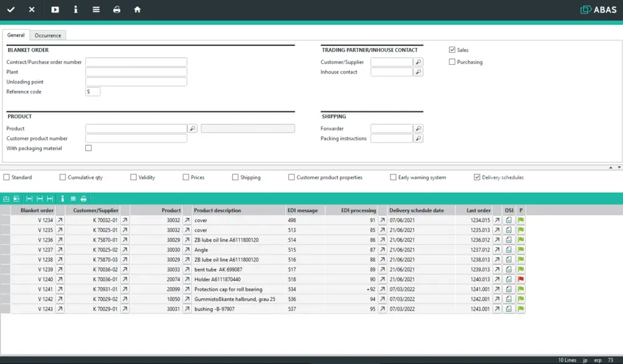The height and width of the screenshot is (364, 623).
Task: Go to home via the house icon
Action: 137,9
